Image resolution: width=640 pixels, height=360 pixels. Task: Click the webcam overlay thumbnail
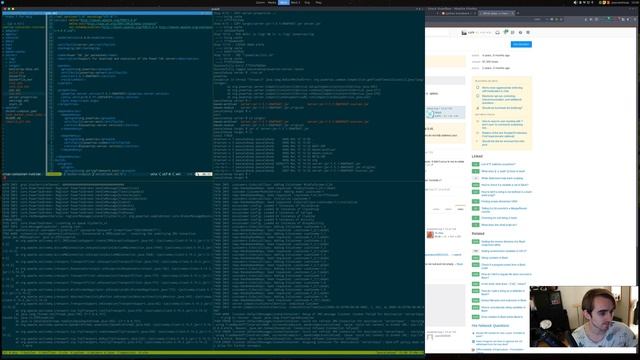click(x=584, y=316)
